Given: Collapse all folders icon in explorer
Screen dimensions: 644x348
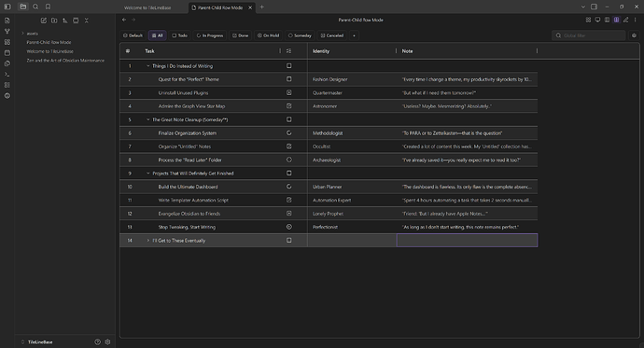Looking at the screenshot, I should tap(86, 21).
